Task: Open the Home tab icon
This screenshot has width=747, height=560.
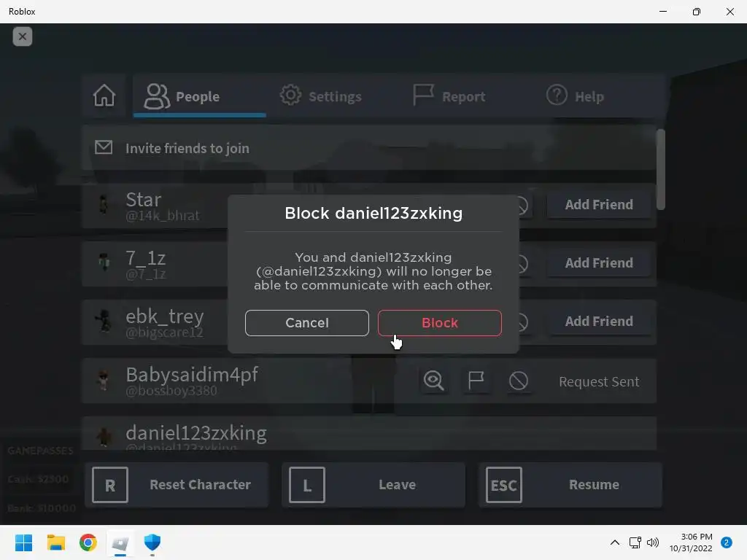Action: (x=104, y=96)
